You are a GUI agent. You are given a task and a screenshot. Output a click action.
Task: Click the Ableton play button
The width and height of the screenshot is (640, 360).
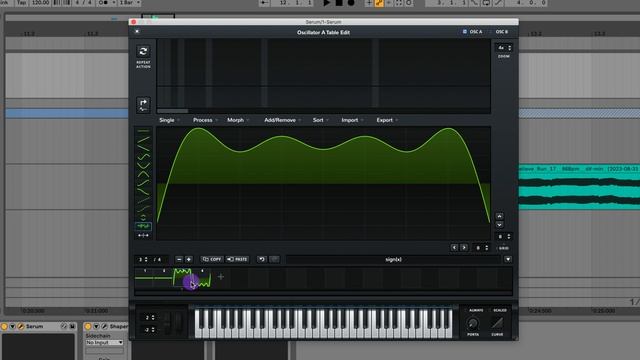(x=327, y=3)
